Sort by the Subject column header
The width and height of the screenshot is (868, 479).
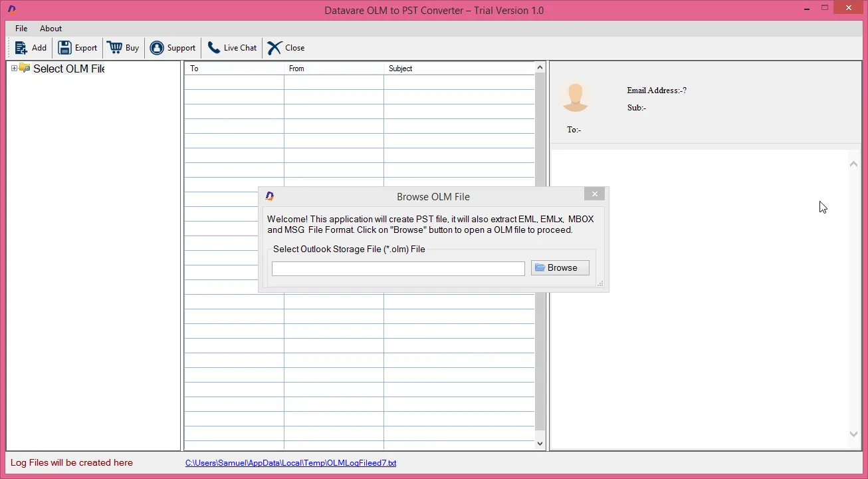(x=459, y=69)
